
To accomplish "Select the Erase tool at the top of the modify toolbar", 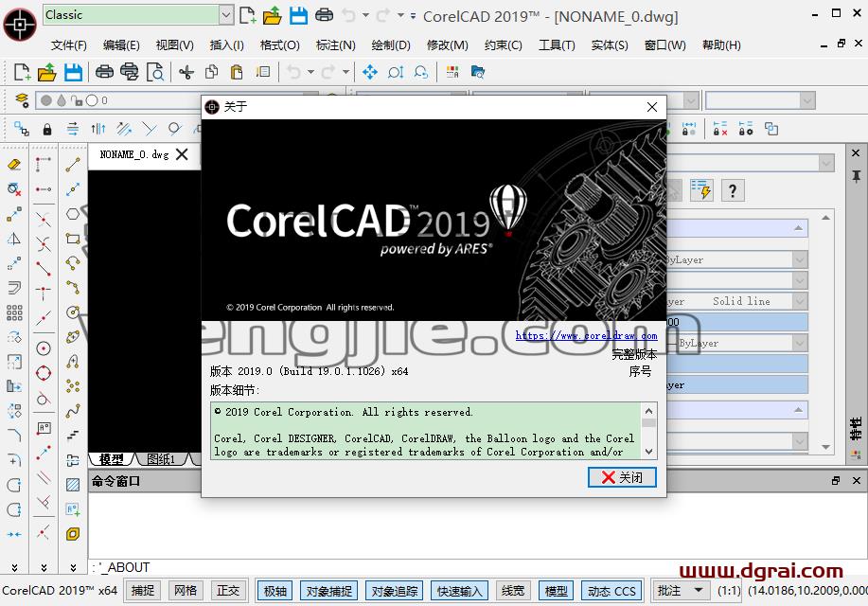I will click(x=14, y=164).
